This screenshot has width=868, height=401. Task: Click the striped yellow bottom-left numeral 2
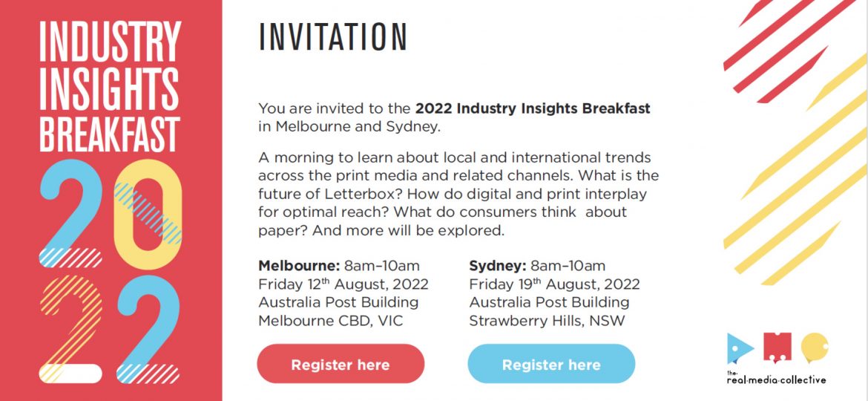click(71, 329)
